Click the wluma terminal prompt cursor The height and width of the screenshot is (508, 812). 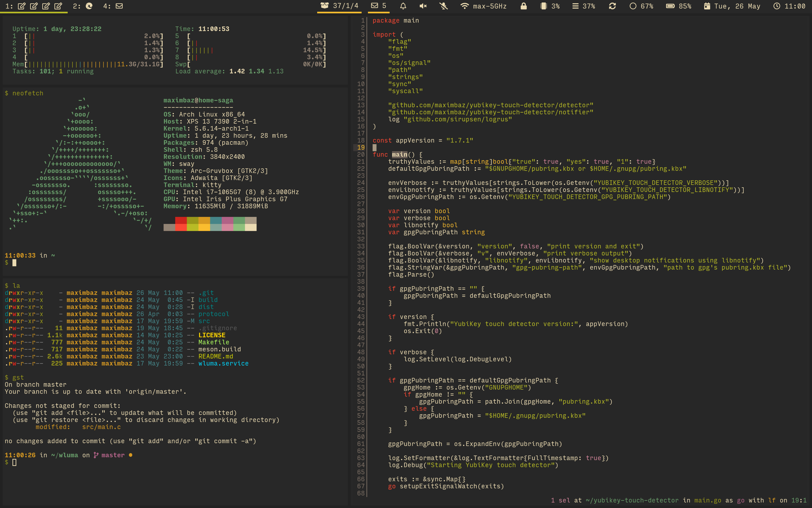(14, 462)
